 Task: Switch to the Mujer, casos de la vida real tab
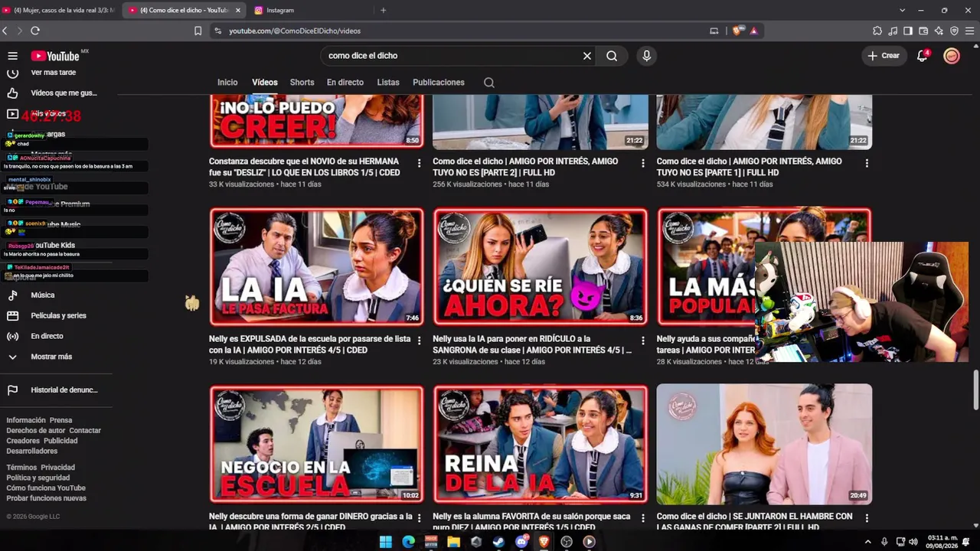[60, 10]
